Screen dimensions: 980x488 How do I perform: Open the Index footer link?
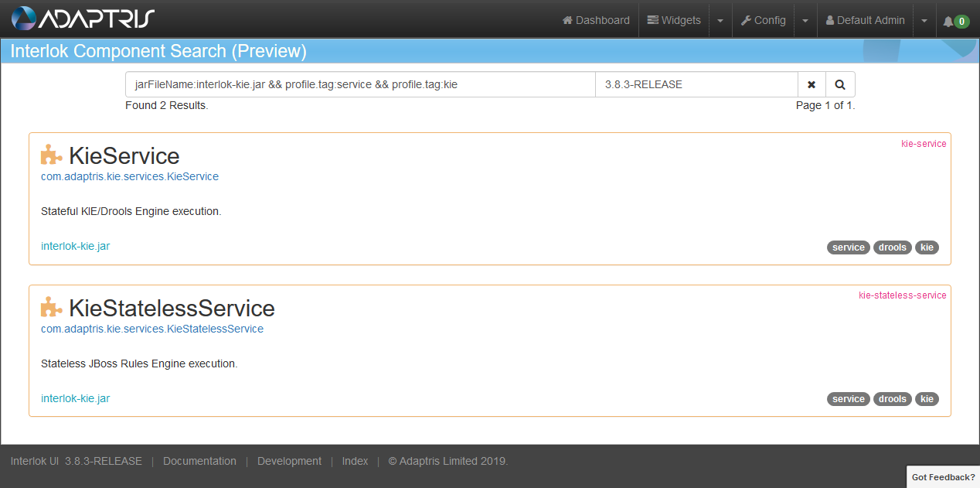[356, 461]
